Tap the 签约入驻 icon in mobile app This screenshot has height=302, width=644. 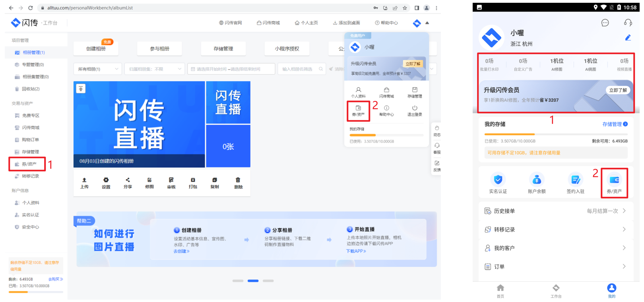(575, 180)
